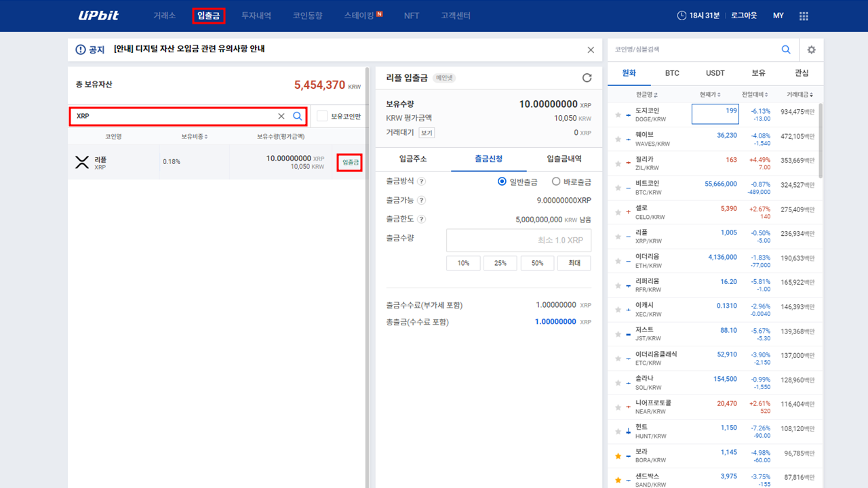
Task: Click the UPbit logo
Action: [x=97, y=16]
